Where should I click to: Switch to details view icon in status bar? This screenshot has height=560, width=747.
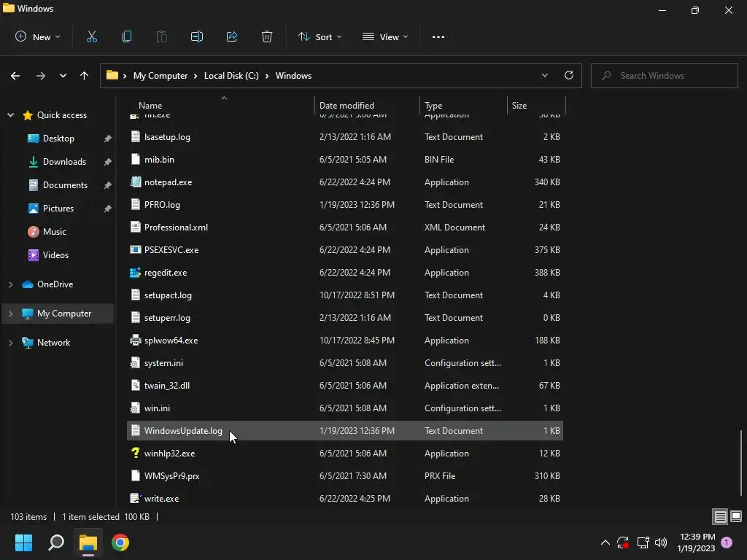click(720, 516)
